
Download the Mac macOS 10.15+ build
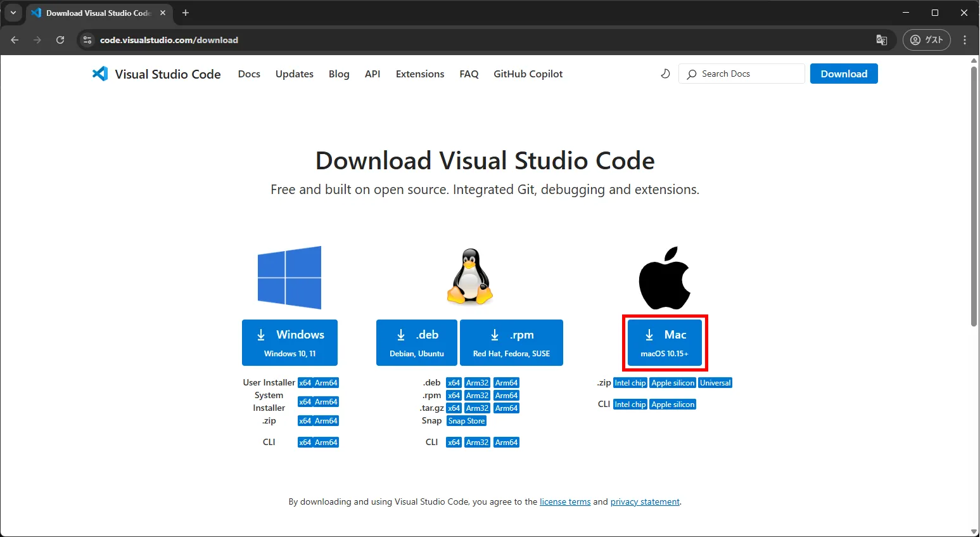pos(665,342)
